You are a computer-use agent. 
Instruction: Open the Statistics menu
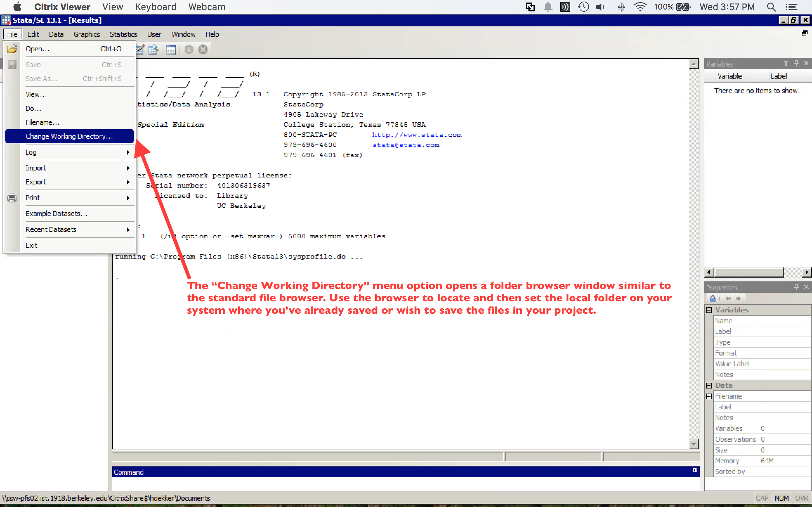123,34
